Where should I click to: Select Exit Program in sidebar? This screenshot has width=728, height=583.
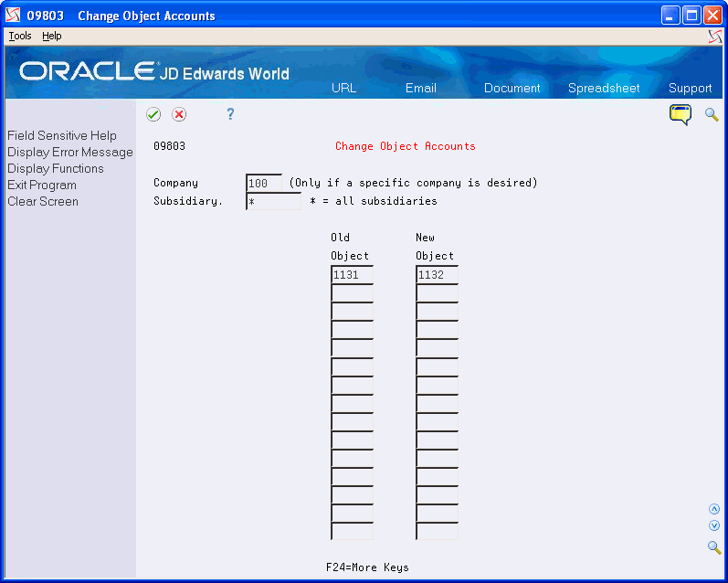pyautogui.click(x=42, y=185)
